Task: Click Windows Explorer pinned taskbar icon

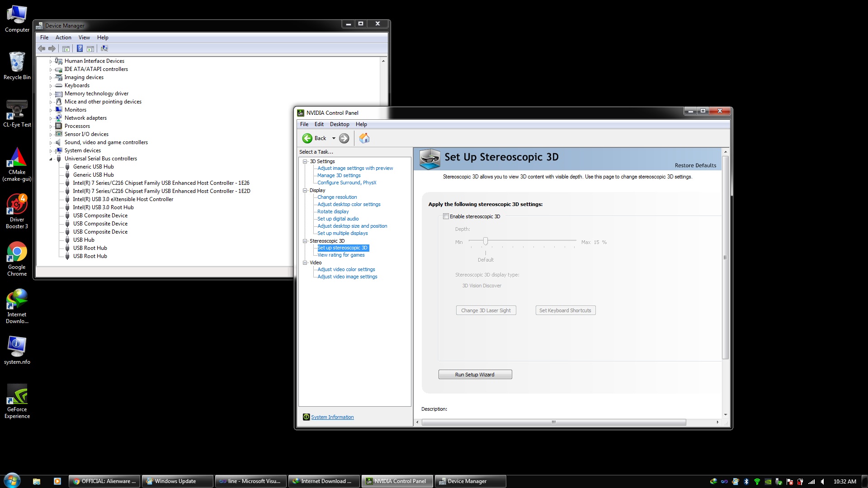Action: point(37,481)
